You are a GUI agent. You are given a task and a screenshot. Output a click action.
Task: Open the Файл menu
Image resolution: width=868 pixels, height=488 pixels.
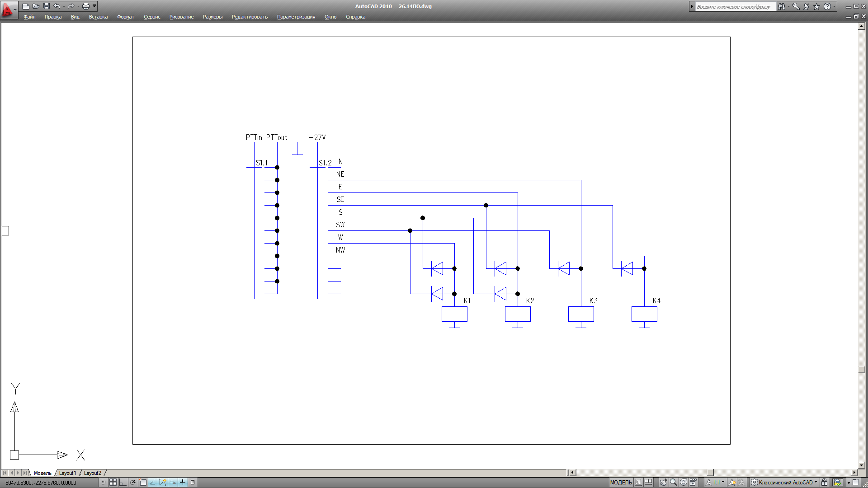pyautogui.click(x=29, y=17)
